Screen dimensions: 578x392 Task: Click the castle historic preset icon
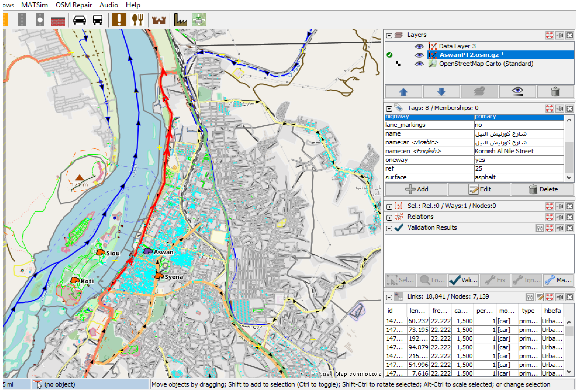(159, 20)
